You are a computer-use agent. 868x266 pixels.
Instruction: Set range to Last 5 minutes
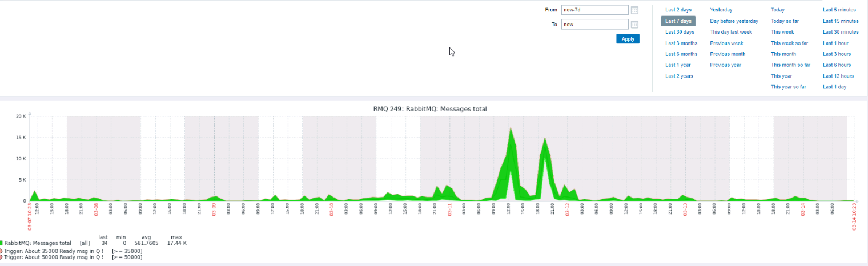click(x=839, y=10)
